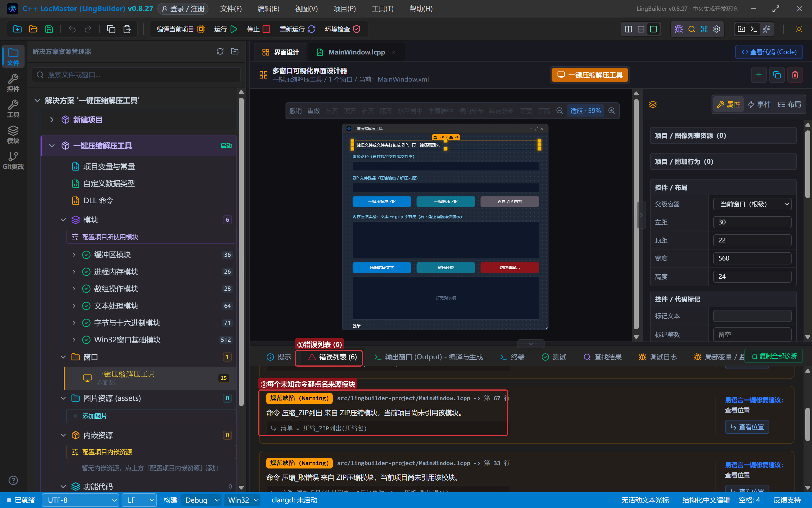Open the Debug build configuration dropdown
Screen dimensions: 812x508
tap(202, 500)
